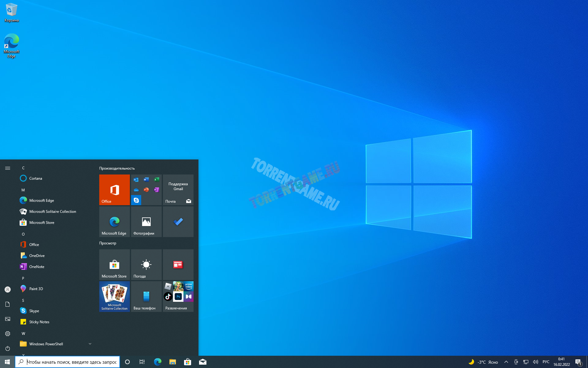Click the Cortana circle on taskbar

point(127,362)
